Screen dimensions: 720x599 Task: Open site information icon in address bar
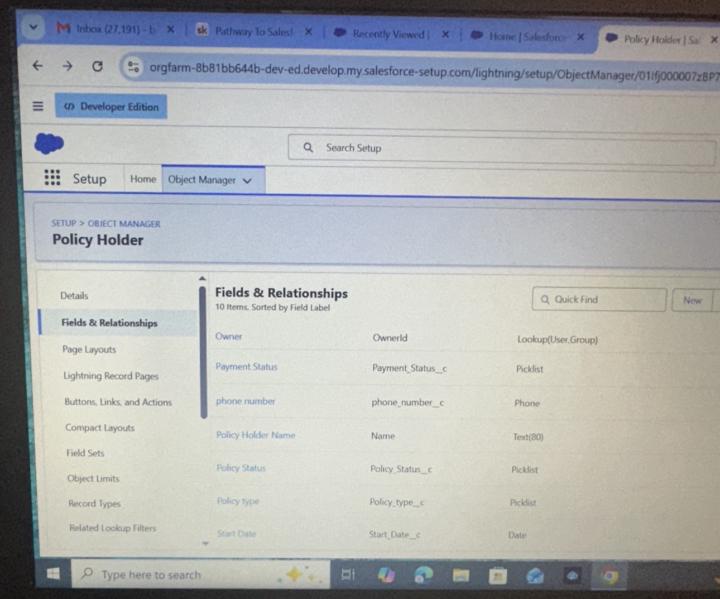point(133,67)
